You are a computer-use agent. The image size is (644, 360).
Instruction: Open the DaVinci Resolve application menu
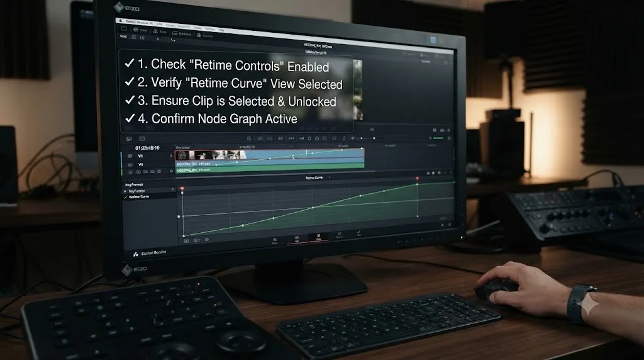(139, 22)
